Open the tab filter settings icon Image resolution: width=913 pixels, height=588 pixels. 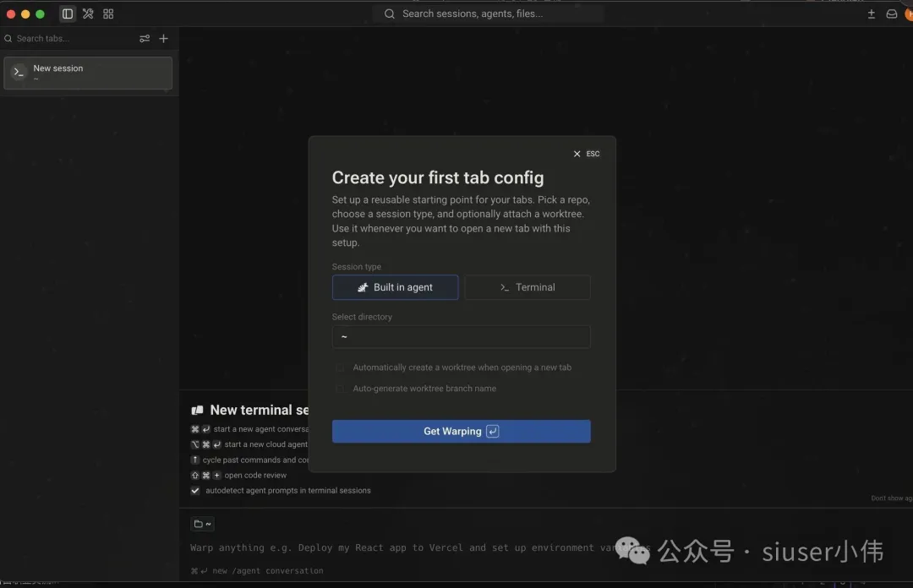(145, 38)
